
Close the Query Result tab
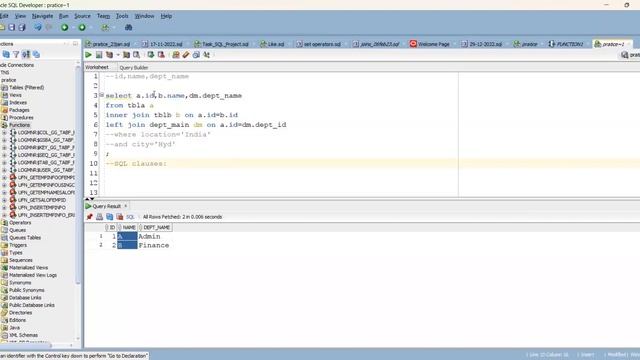(x=126, y=206)
